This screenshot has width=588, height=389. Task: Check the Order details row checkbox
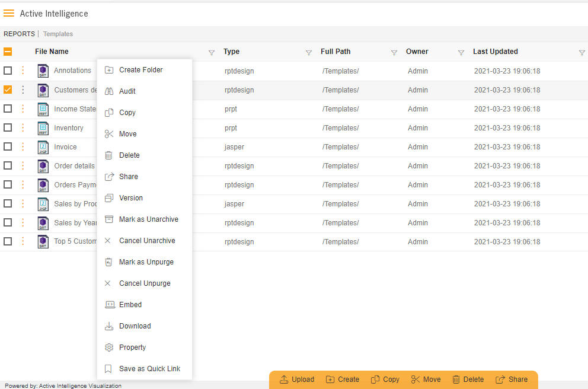tap(8, 165)
